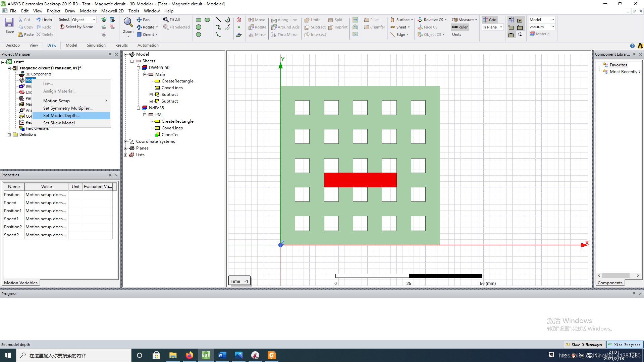Screen dimensions: 644x362
Task: Switch to the Simulation ribbon tab
Action: click(x=96, y=45)
